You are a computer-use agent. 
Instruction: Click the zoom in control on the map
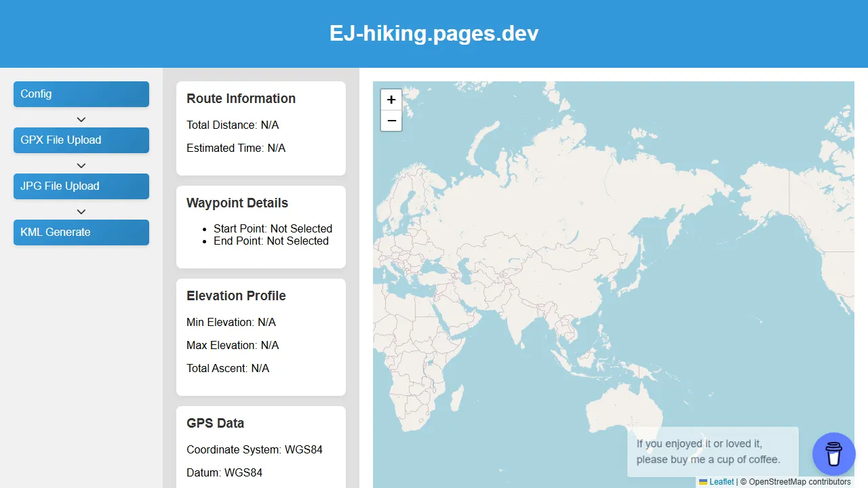(x=391, y=99)
